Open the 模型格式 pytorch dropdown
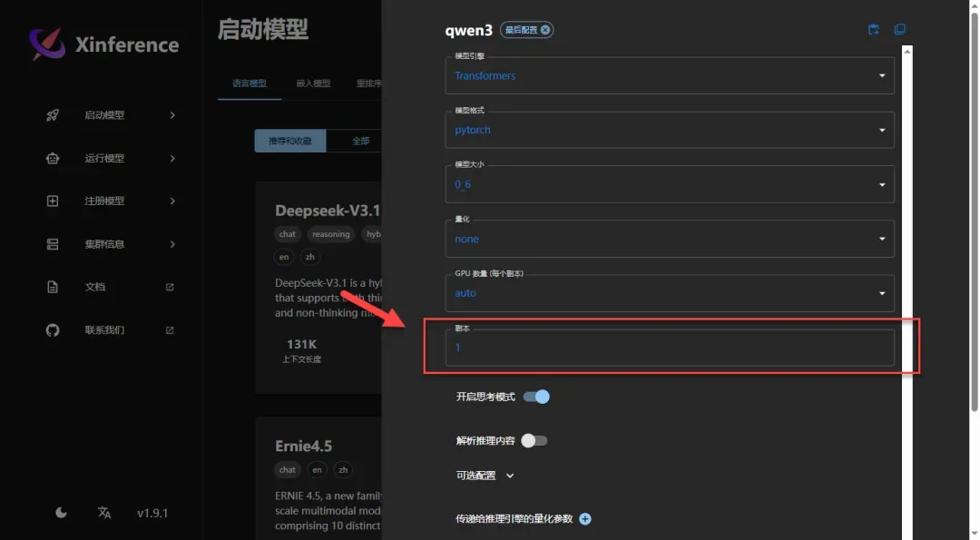980x540 pixels. click(670, 130)
